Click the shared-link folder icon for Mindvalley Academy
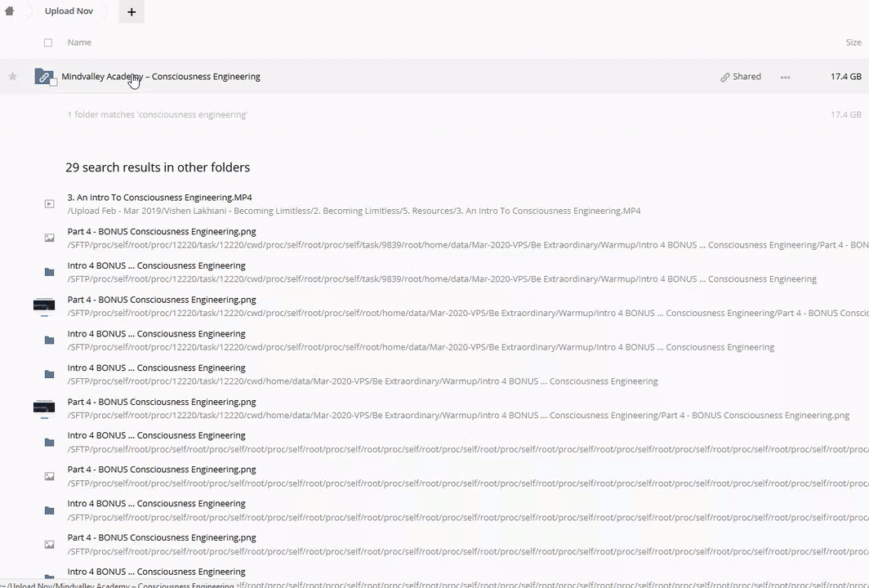Viewport: 869px width, 588px height. click(x=44, y=76)
